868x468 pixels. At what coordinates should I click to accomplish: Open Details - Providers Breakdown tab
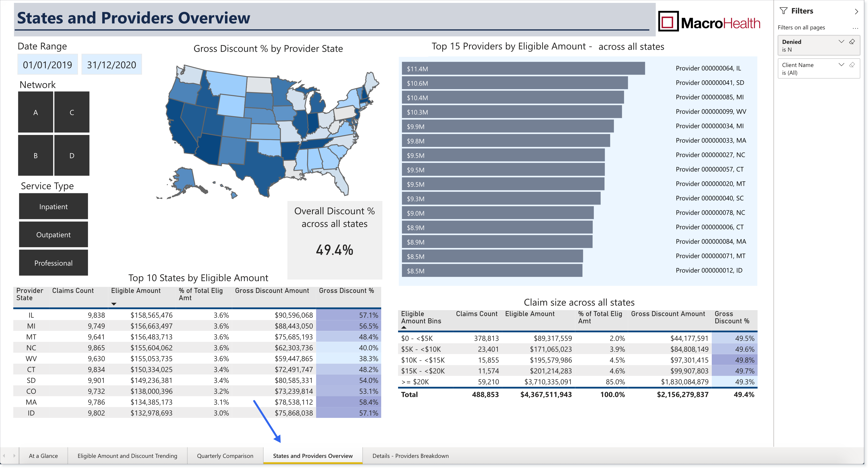click(410, 455)
